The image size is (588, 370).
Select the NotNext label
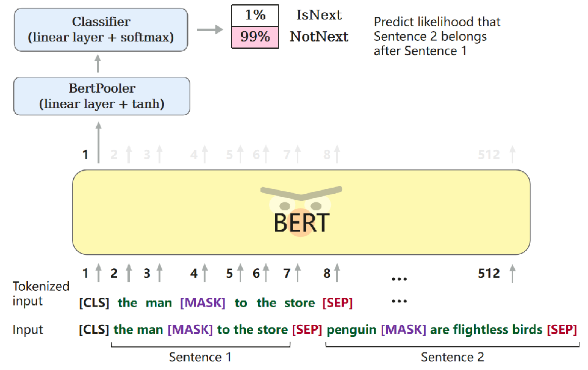(319, 37)
